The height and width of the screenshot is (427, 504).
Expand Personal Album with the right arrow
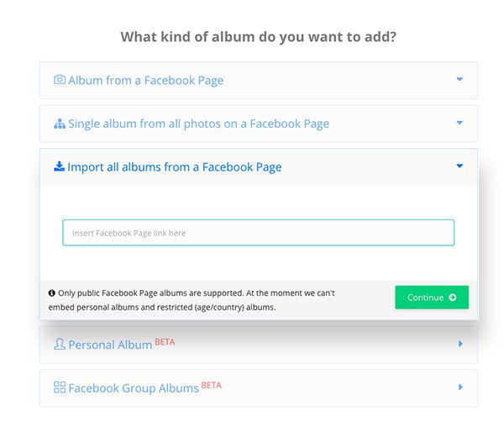pyautogui.click(x=460, y=344)
